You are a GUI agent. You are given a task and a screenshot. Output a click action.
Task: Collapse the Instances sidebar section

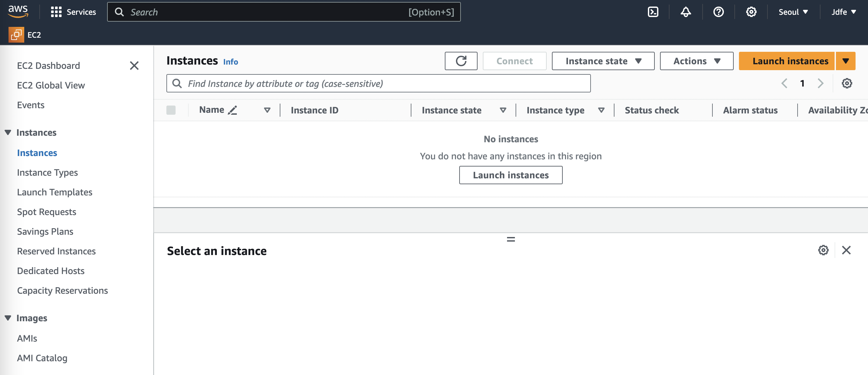point(8,132)
